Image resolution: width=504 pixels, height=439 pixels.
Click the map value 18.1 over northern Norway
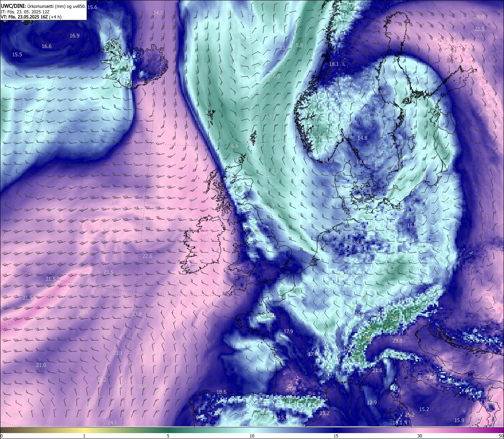[334, 64]
